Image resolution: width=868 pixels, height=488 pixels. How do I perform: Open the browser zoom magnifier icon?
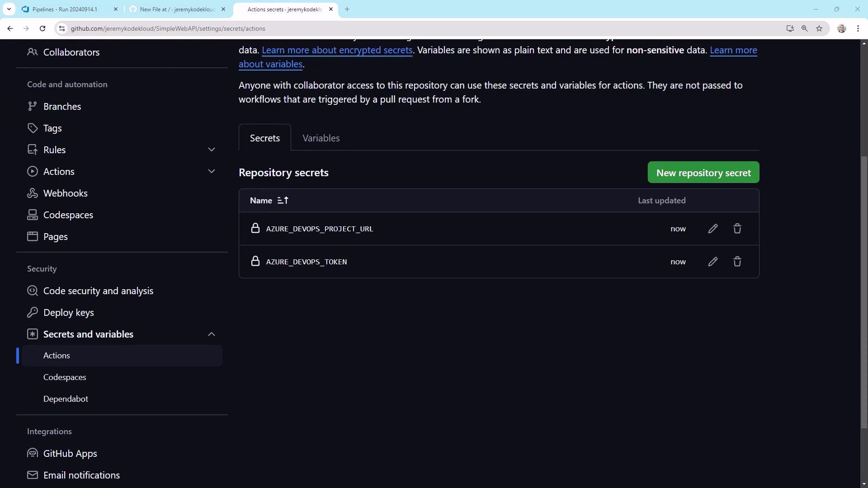point(805,28)
